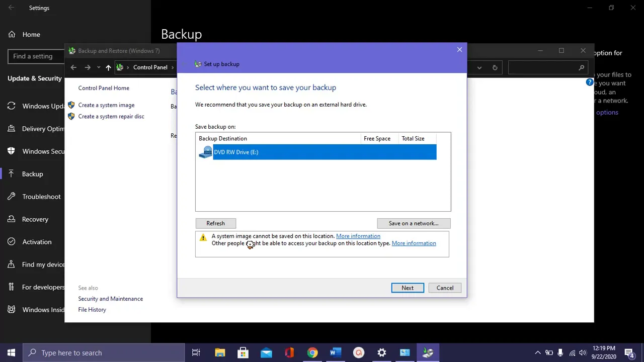The height and width of the screenshot is (362, 644).
Task: Open Windows Insider Program in Settings sidebar
Action: point(32,310)
